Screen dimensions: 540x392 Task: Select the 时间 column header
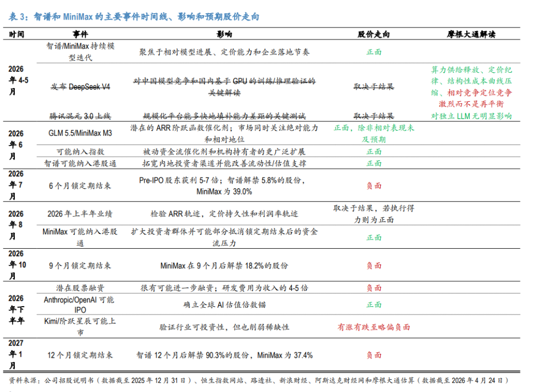(16, 34)
